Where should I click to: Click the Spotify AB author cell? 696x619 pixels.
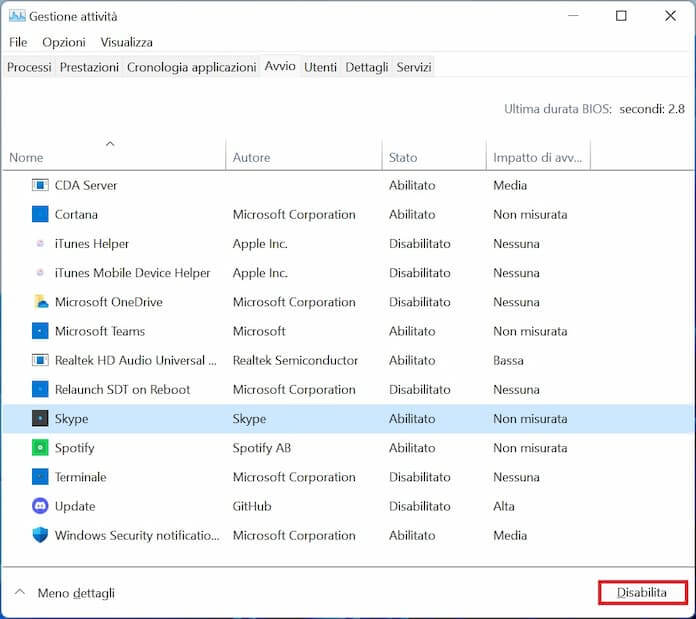pos(262,448)
